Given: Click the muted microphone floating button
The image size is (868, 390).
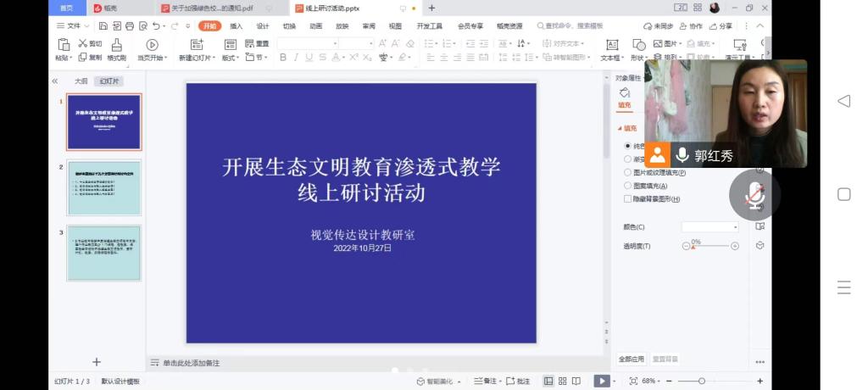Looking at the screenshot, I should pos(754,195).
